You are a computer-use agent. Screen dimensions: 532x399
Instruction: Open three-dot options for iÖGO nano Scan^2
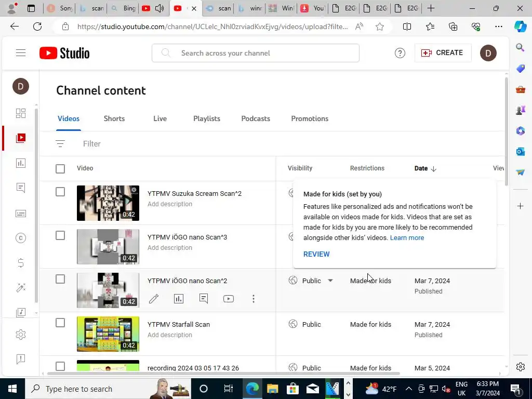(253, 299)
